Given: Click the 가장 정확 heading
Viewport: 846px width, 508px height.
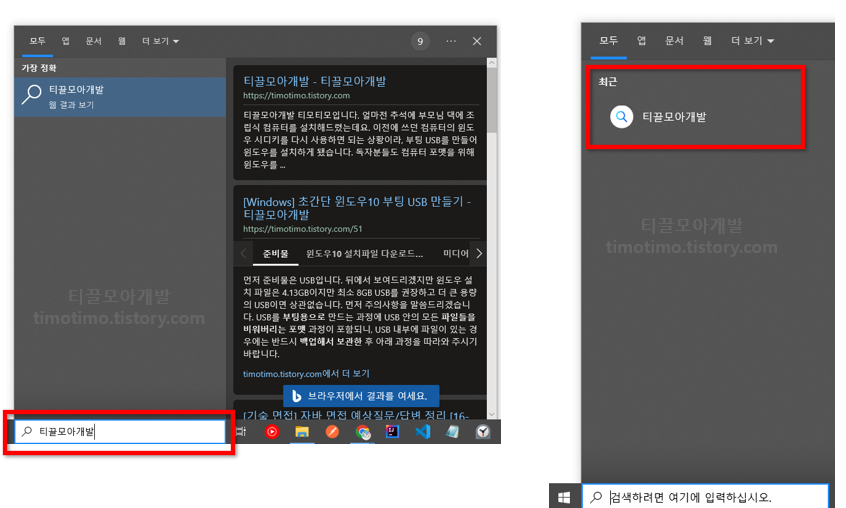Looking at the screenshot, I should click(39, 68).
